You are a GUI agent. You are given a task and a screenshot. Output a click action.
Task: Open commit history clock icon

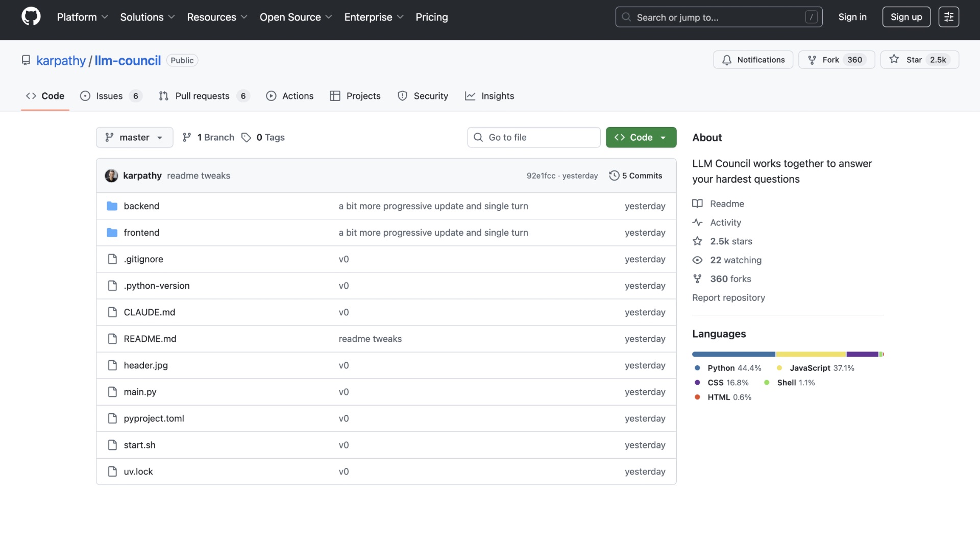coord(614,176)
